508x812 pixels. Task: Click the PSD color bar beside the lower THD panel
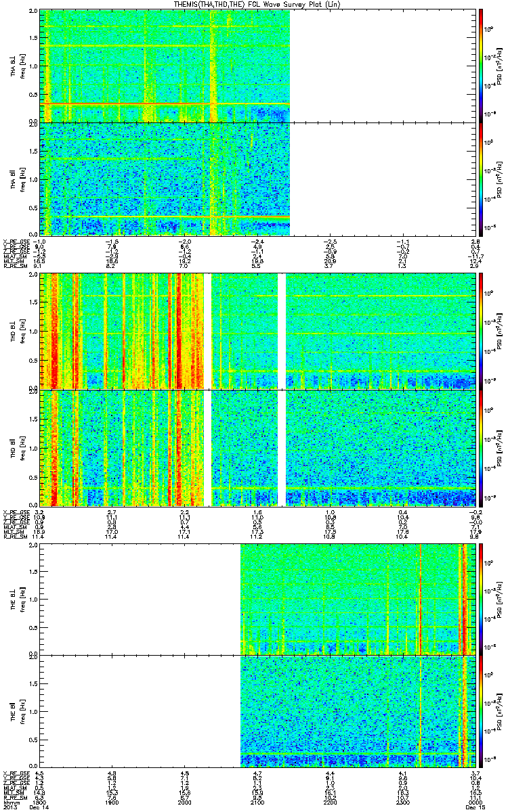(x=481, y=447)
